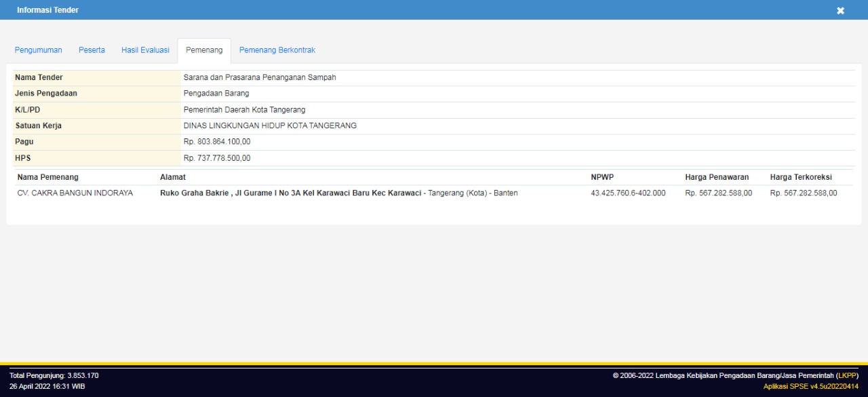868x397 pixels.
Task: Click the Aplikasi SPSE version text
Action: (810, 386)
